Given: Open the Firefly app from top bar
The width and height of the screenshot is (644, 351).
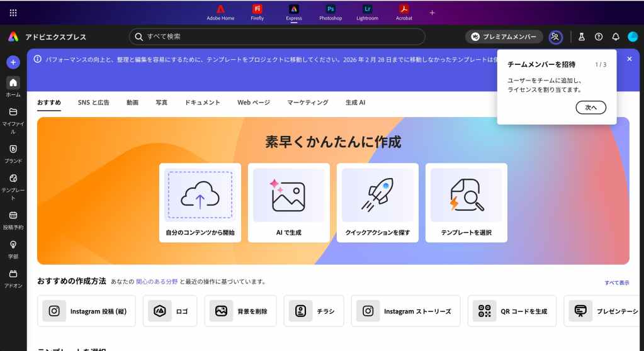Looking at the screenshot, I should (x=257, y=12).
